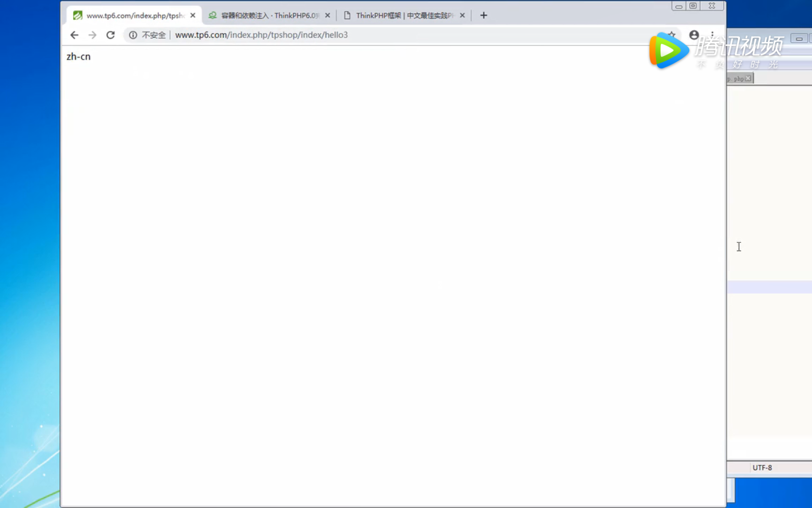This screenshot has width=812, height=508.
Task: Click the zh-cn page text
Action: (78, 57)
